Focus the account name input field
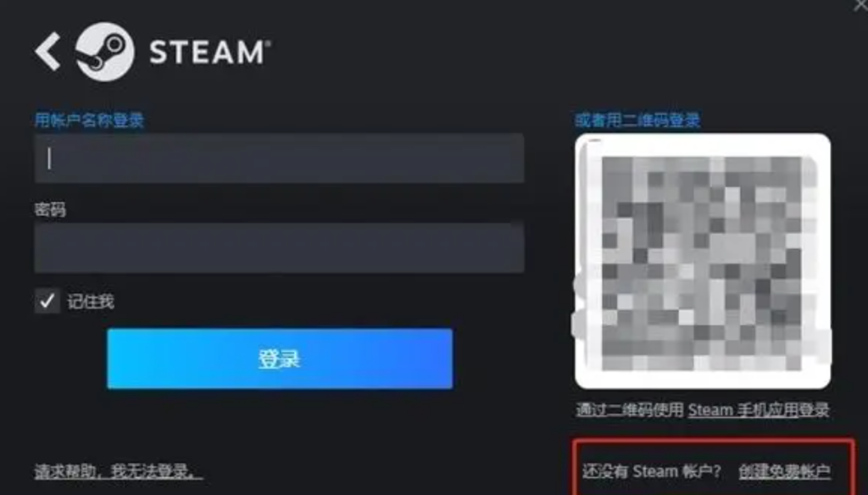This screenshot has width=868, height=495. click(x=279, y=159)
